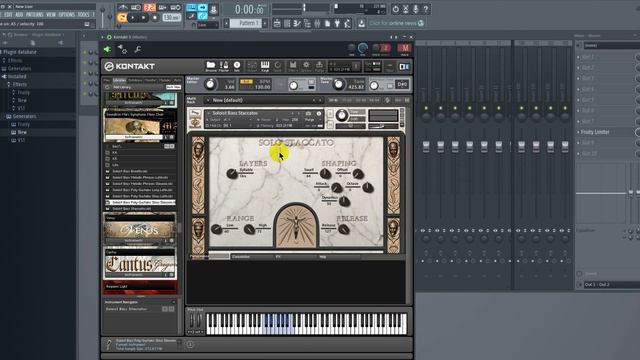Switch to Kontakt Libraries tab
Viewport: 640px width, 360px height.
point(119,80)
